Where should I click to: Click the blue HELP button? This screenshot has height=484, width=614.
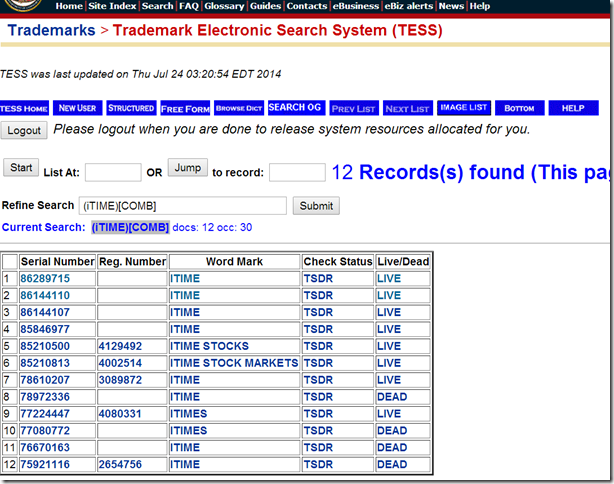click(573, 108)
